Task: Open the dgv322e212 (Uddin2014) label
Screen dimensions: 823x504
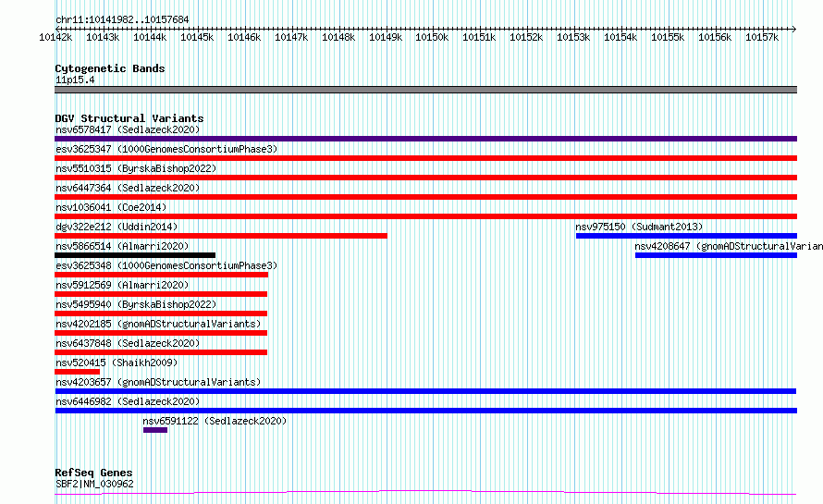Action: pyautogui.click(x=117, y=227)
